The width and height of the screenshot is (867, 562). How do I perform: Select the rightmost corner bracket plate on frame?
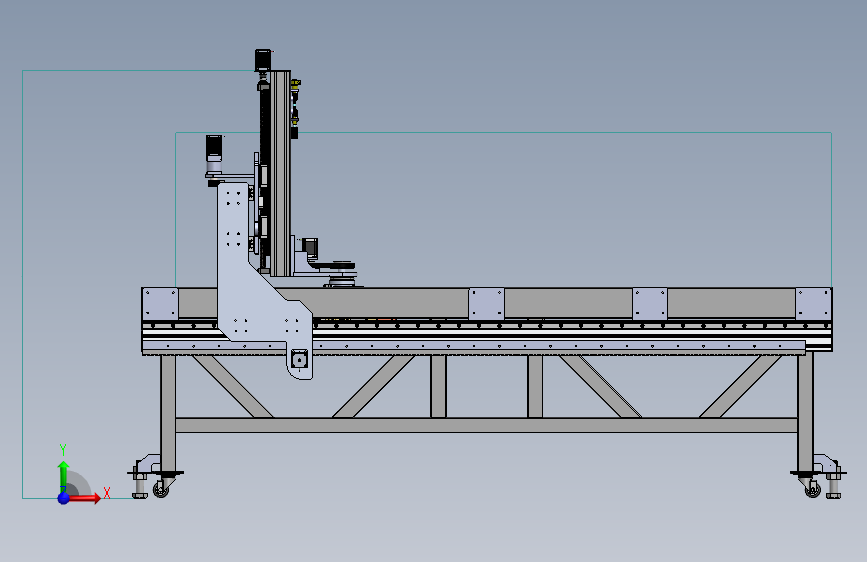813,304
